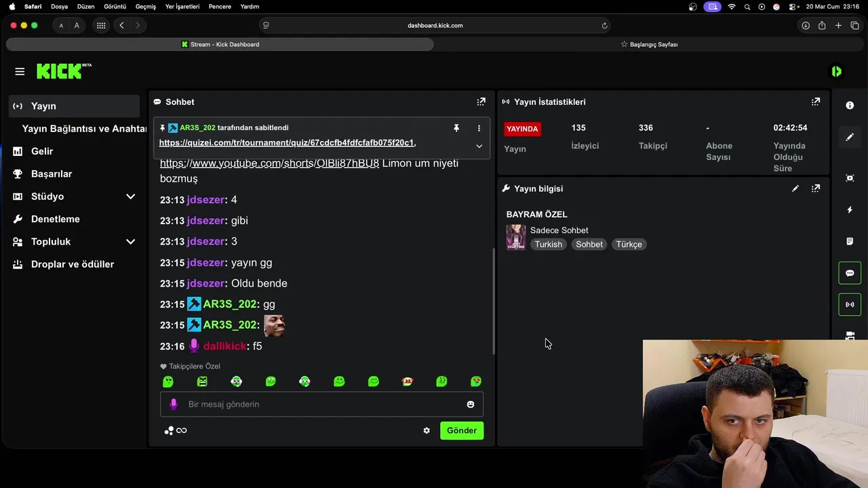Expand the Topluluk sidebar section
Screen dimensions: 868x488
(x=130, y=241)
